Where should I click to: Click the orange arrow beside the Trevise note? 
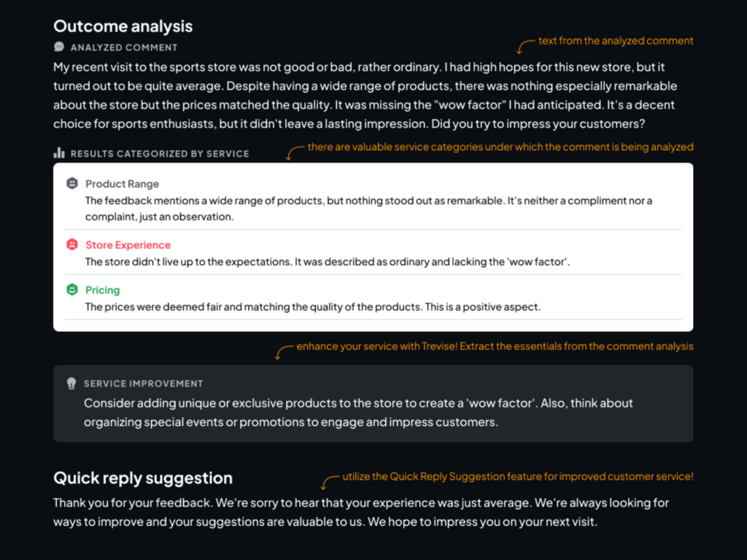pyautogui.click(x=282, y=351)
